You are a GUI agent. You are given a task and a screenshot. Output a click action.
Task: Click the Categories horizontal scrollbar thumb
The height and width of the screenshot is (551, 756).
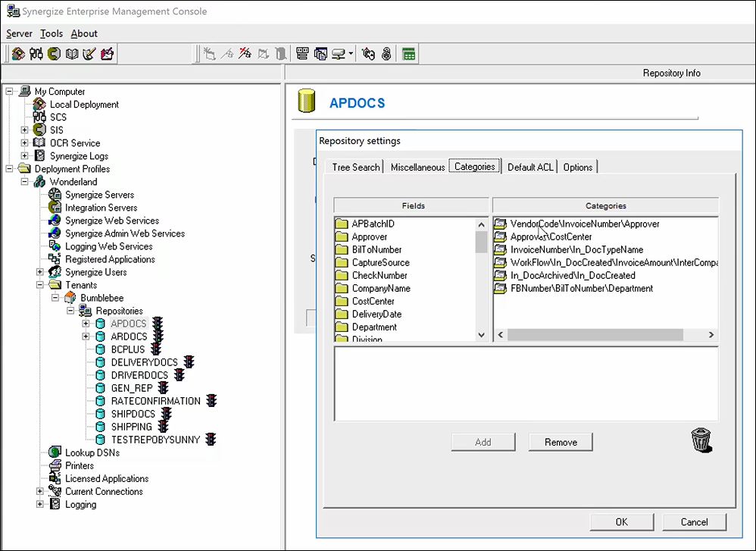pos(595,335)
